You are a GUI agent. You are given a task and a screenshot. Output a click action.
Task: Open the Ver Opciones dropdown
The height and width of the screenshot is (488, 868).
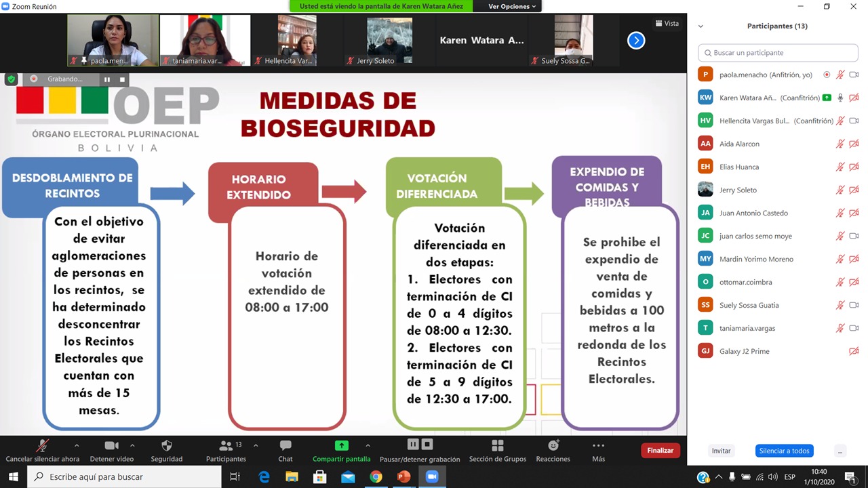pyautogui.click(x=512, y=6)
